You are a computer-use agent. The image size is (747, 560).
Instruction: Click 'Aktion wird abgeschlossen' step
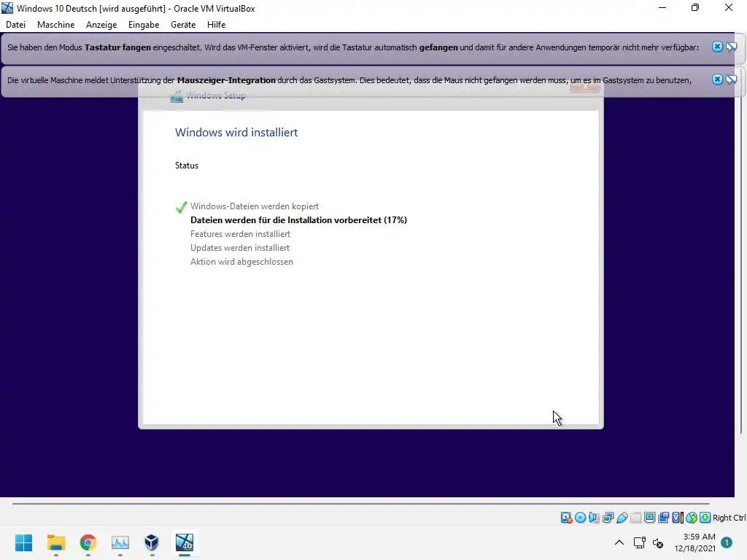pos(241,262)
